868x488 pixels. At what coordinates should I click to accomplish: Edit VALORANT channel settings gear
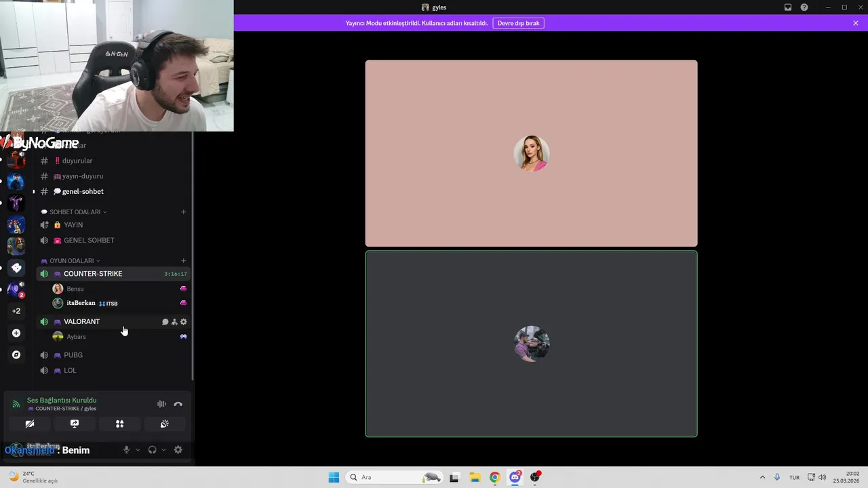[x=183, y=322]
